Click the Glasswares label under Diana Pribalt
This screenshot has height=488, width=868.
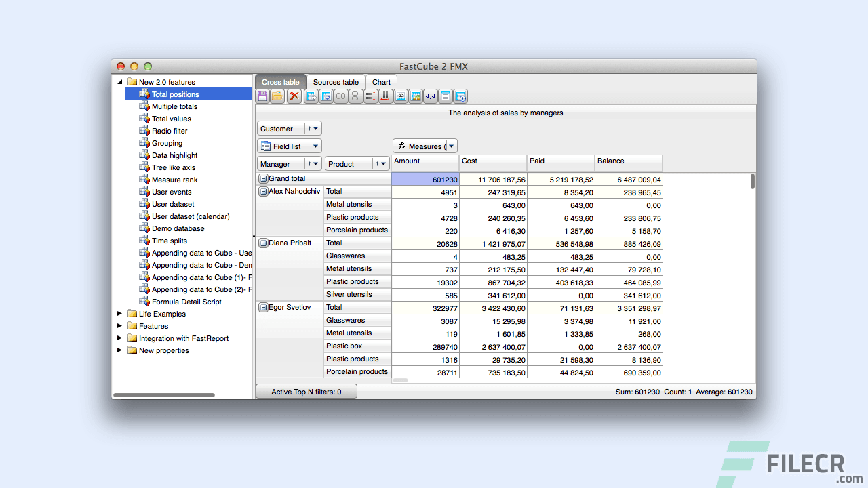point(357,256)
